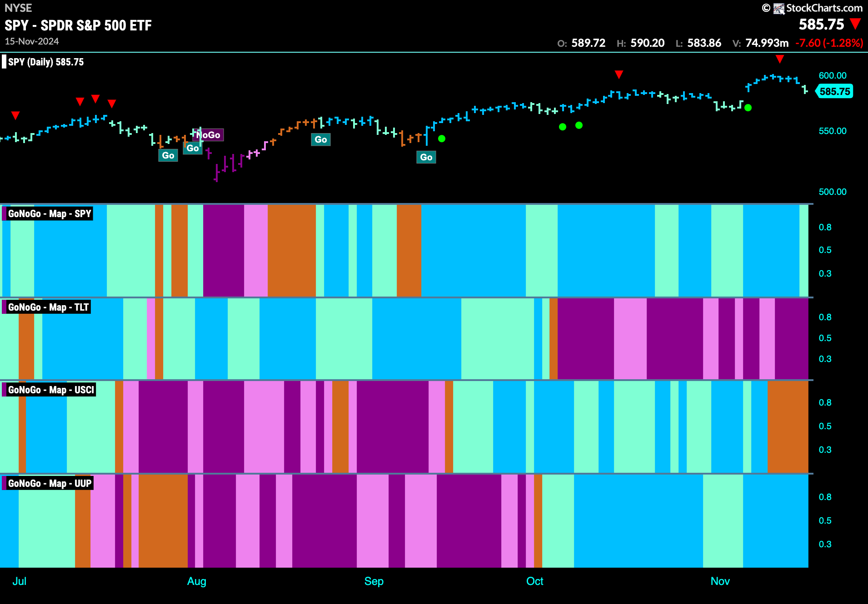Click the red down arrow beside 585.75

point(855,24)
